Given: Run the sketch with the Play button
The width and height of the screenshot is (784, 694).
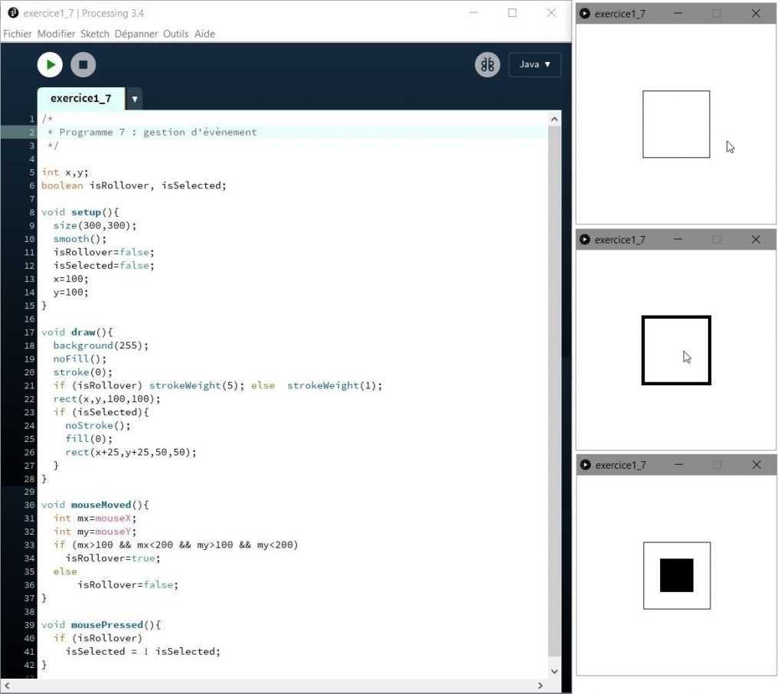Looking at the screenshot, I should click(x=50, y=64).
